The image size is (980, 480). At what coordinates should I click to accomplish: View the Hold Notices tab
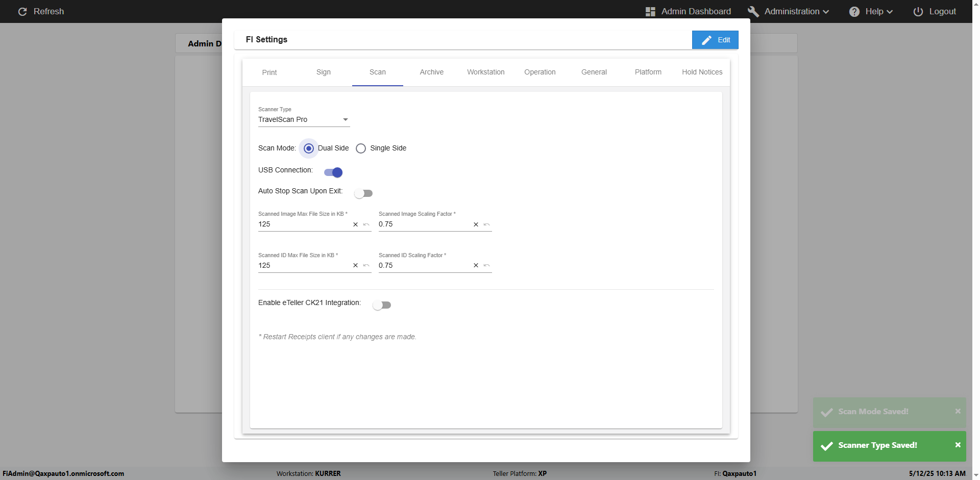(x=702, y=72)
